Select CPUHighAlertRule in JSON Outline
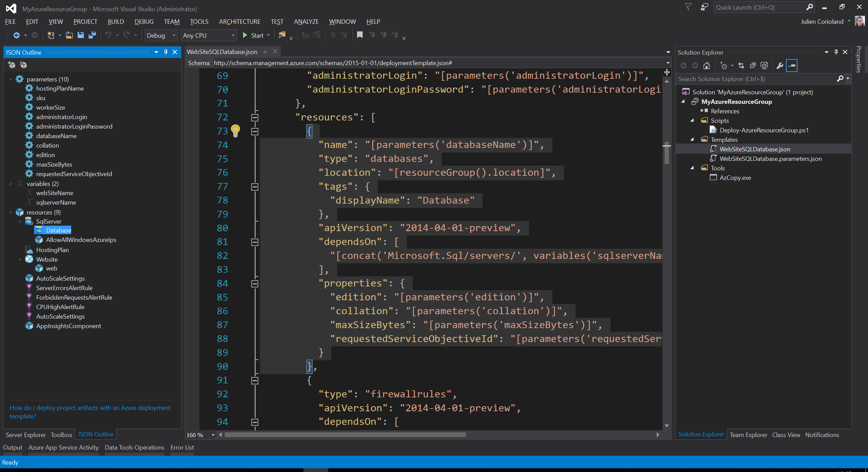Screen dimensions: 868x472 pos(60,307)
